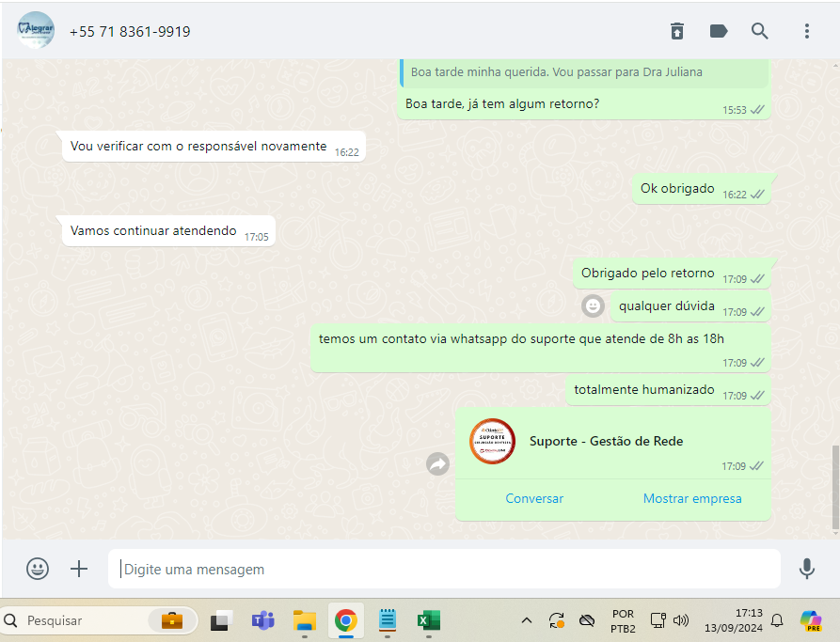Open Task View on the taskbar

(221, 620)
